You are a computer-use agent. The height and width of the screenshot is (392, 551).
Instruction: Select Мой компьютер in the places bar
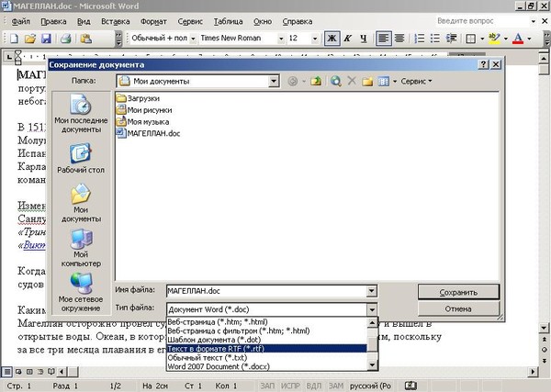click(x=81, y=248)
